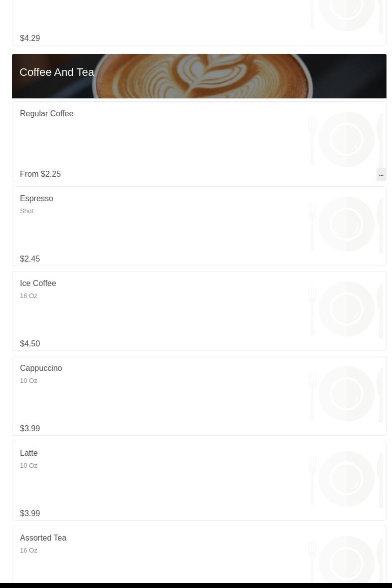Viewport: 392px width, 588px height.
Task: Open the Coffee And Tea category banner
Action: (x=199, y=76)
